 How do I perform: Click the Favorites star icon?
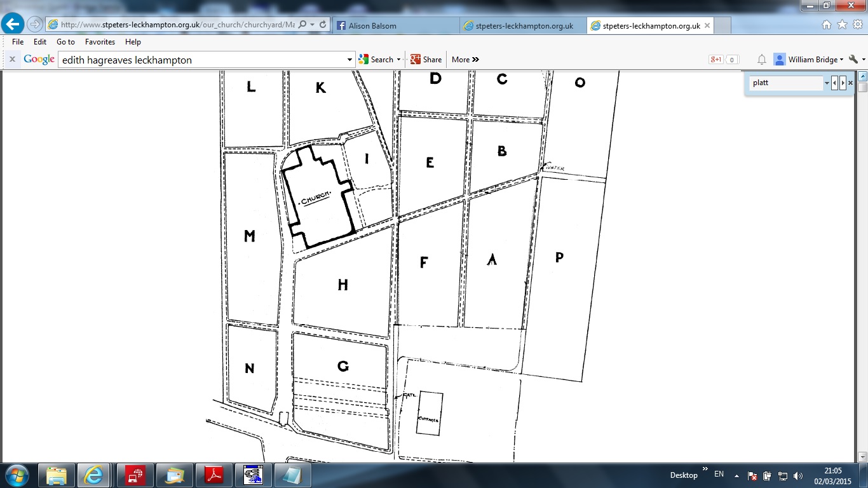(x=842, y=25)
